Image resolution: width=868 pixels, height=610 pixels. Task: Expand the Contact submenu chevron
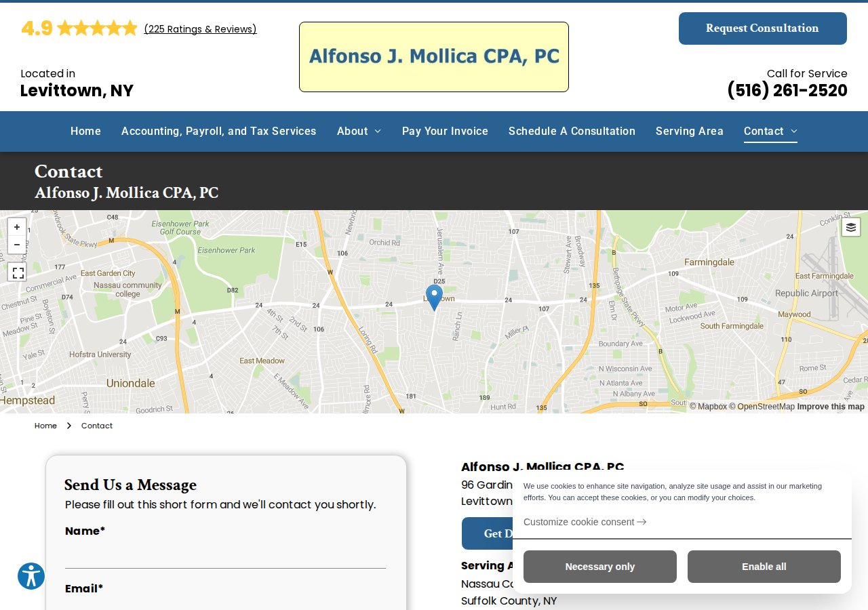[x=794, y=131]
